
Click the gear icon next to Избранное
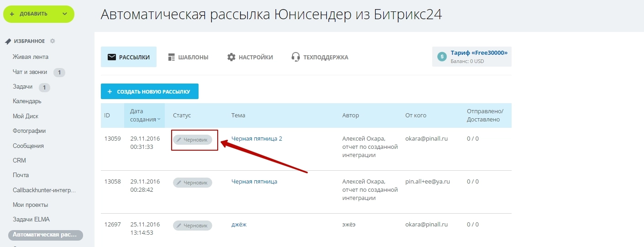point(52,41)
